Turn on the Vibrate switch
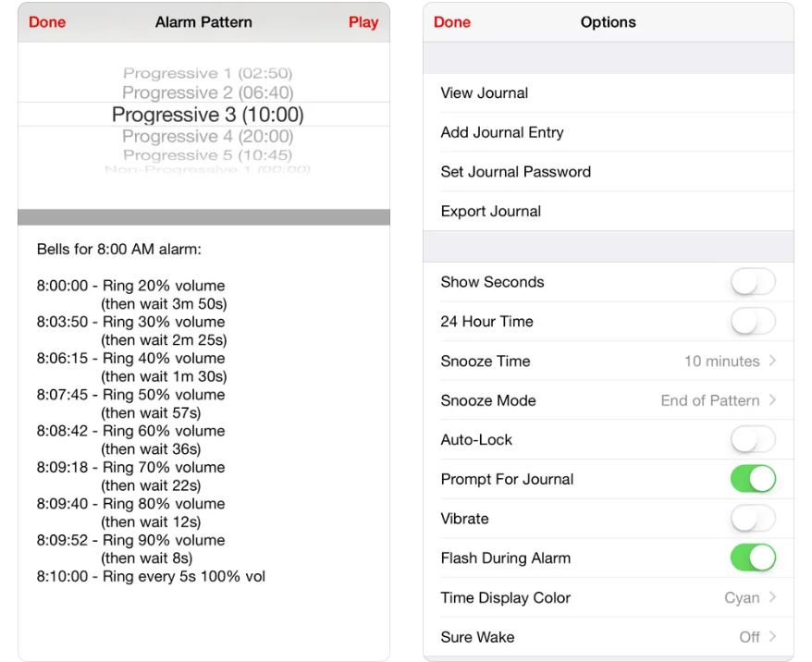 coord(752,519)
